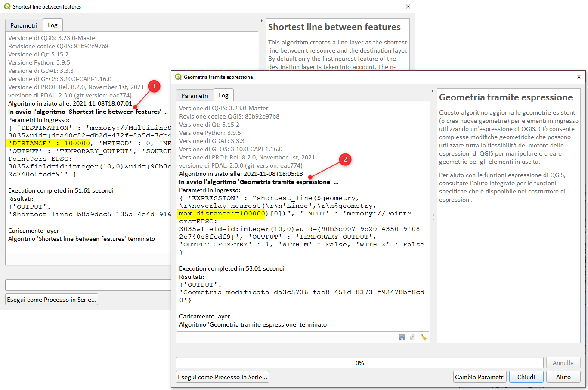Viewport: 588px width, 390px height.
Task: Open help with the Aiuto button
Action: coord(563,377)
